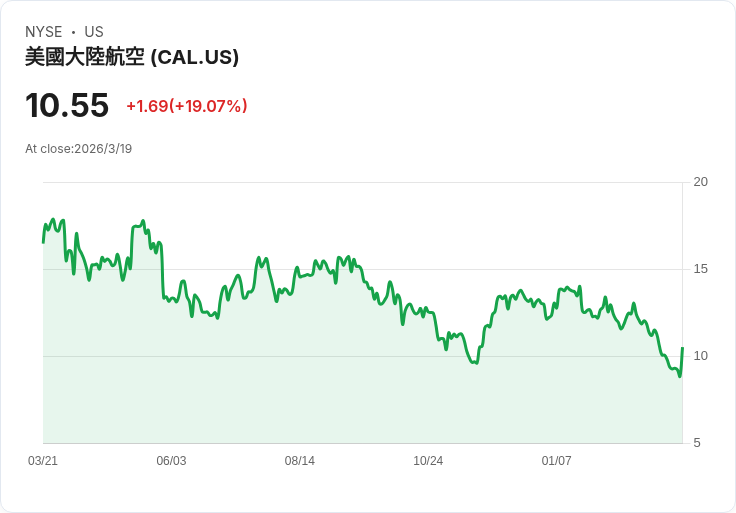The image size is (736, 513).
Task: Click the US market label
Action: click(x=94, y=32)
